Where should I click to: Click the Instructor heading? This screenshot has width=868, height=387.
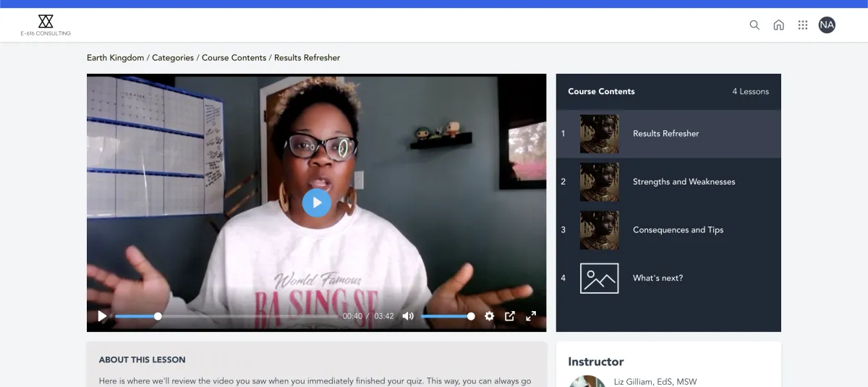click(596, 362)
